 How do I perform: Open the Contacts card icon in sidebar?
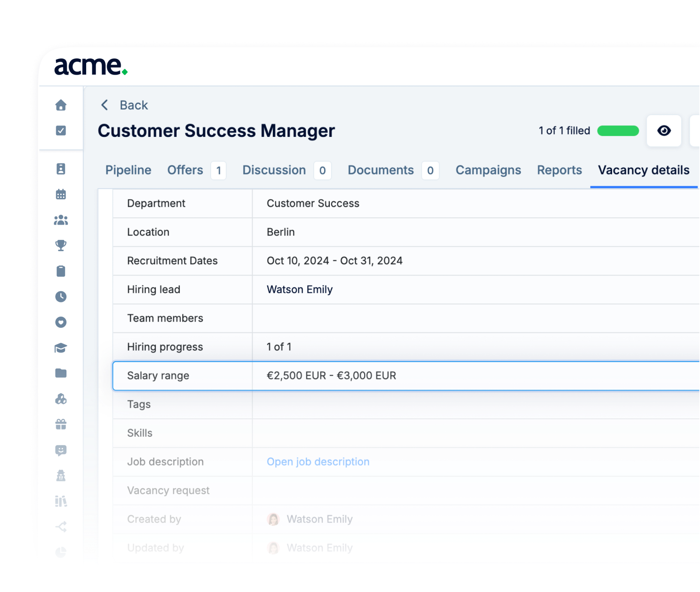pos(60,169)
